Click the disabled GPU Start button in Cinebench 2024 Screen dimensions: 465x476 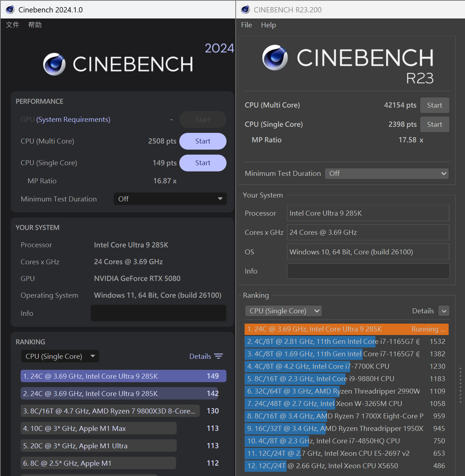(x=203, y=120)
